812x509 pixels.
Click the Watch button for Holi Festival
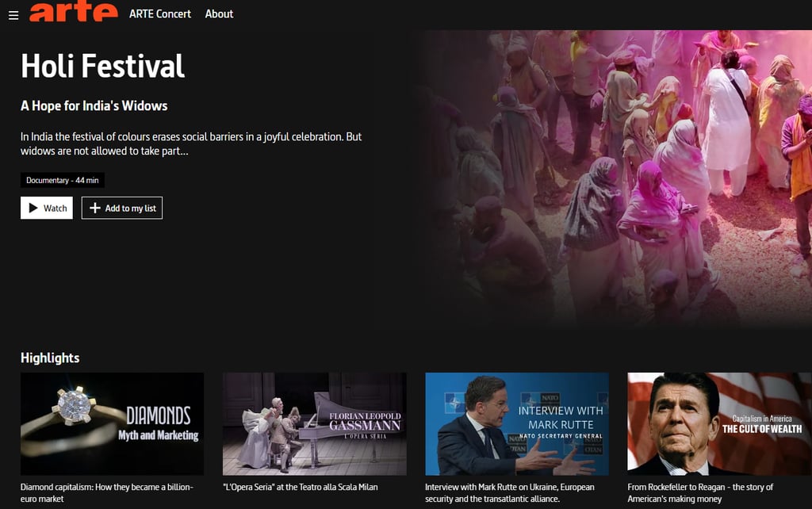[47, 208]
